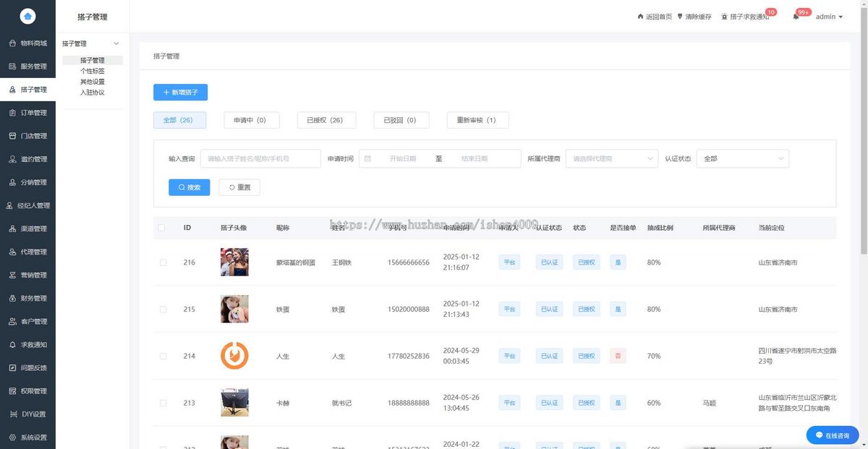Viewport: 868px width, 449px height.
Task: Click the 结束日期 date input
Action: tap(475, 158)
